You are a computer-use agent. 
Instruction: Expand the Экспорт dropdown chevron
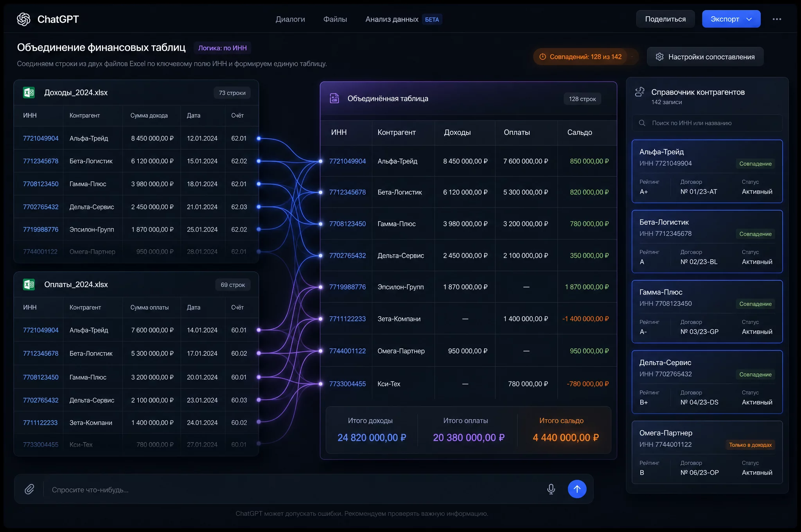click(x=749, y=19)
